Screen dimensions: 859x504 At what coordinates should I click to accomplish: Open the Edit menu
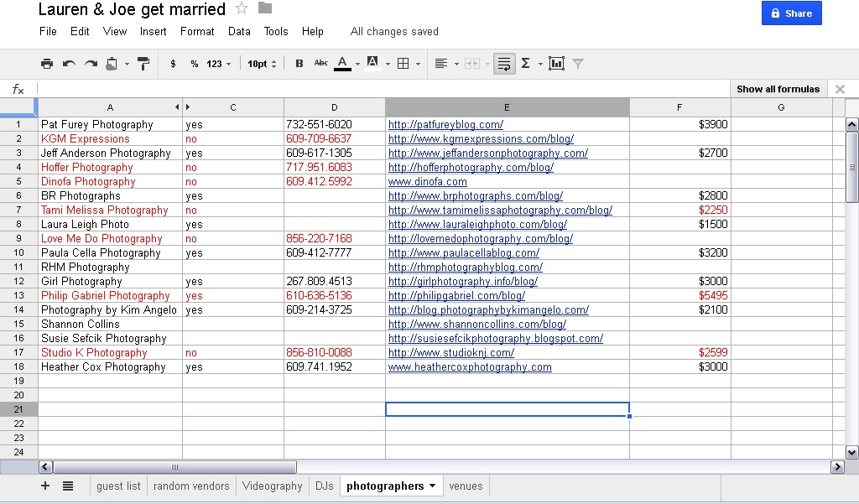[x=80, y=32]
